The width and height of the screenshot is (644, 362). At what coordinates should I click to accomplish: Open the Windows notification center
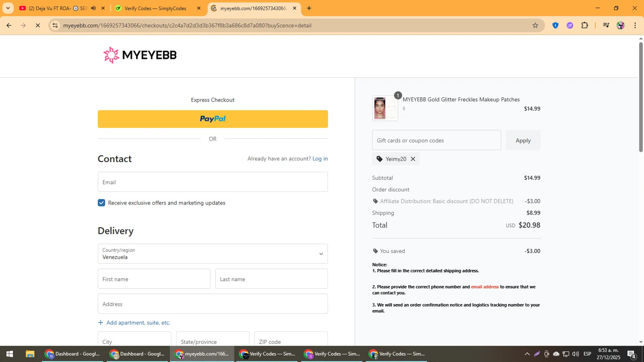[x=632, y=354]
